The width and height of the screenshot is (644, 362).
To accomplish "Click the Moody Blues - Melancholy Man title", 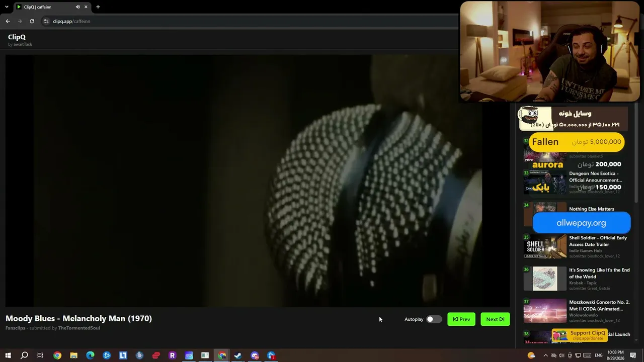I will pyautogui.click(x=78, y=318).
